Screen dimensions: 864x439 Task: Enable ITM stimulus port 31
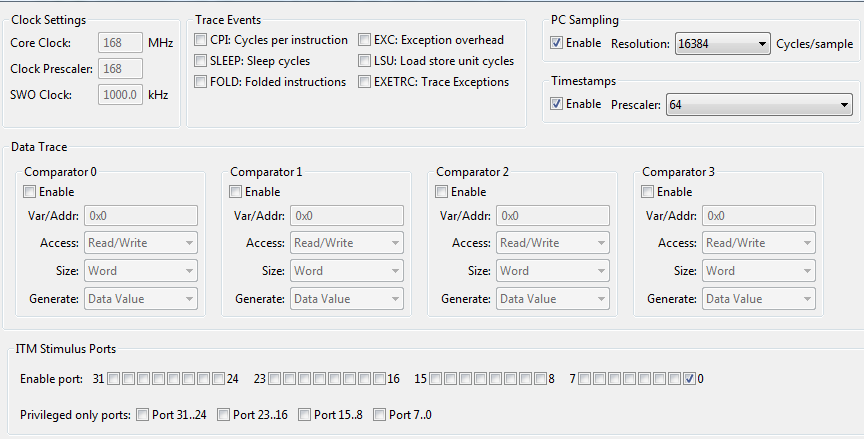(x=114, y=379)
